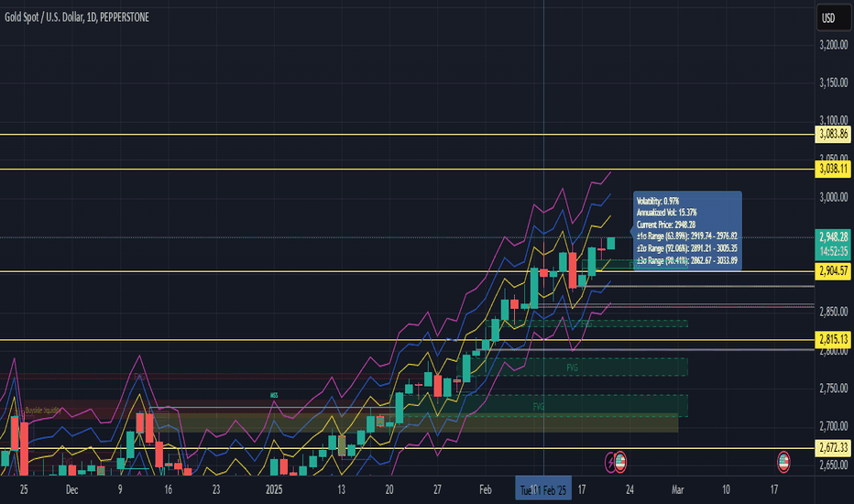Image resolution: width=854 pixels, height=504 pixels.
Task: Click the 20 date label on time axis
Action: pos(389,490)
